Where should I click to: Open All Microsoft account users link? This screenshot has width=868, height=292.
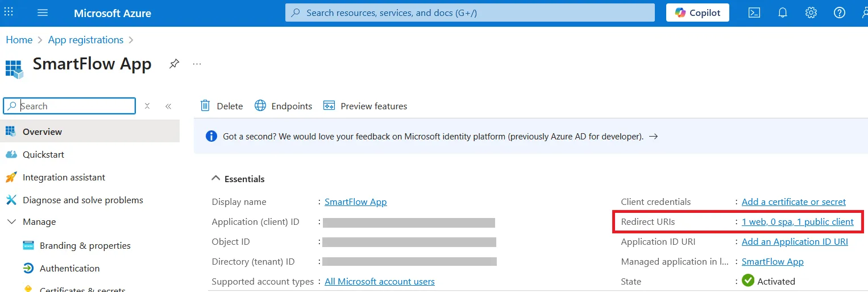tap(380, 282)
